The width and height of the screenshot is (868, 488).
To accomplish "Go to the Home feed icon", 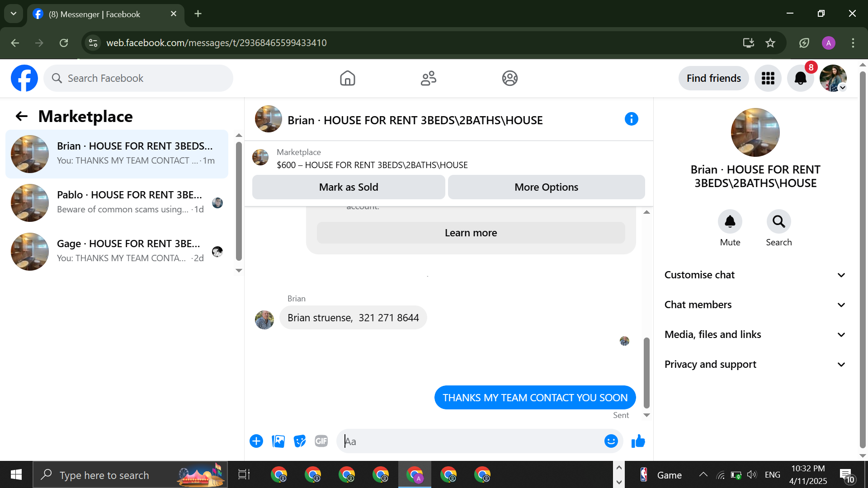I will [x=348, y=78].
